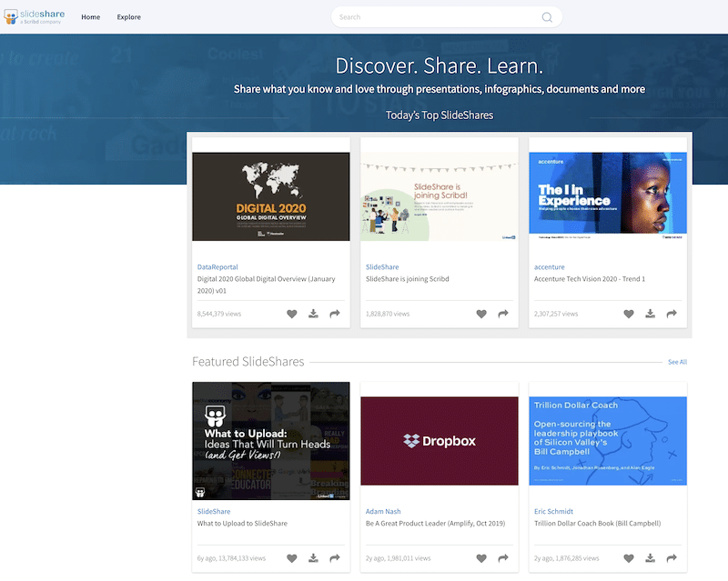Click '2y ago, 1,981,011 views' text
Screen dimensions: 728x581
coord(398,558)
